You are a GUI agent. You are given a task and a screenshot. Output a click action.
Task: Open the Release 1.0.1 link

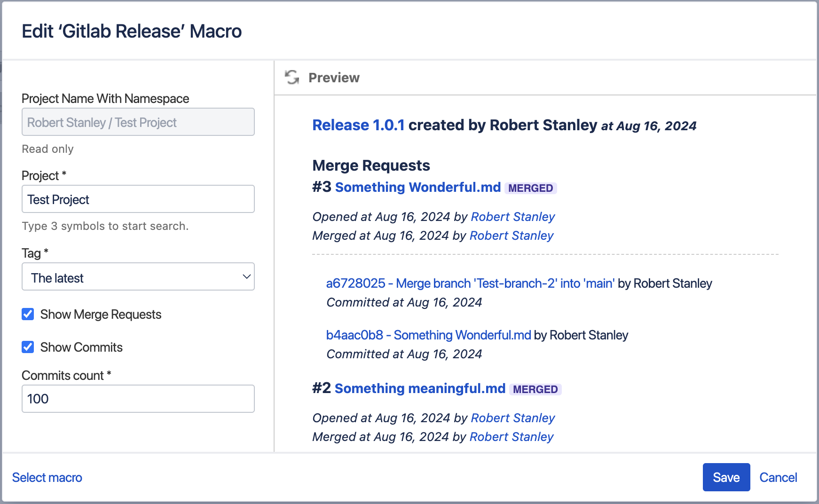(x=358, y=125)
